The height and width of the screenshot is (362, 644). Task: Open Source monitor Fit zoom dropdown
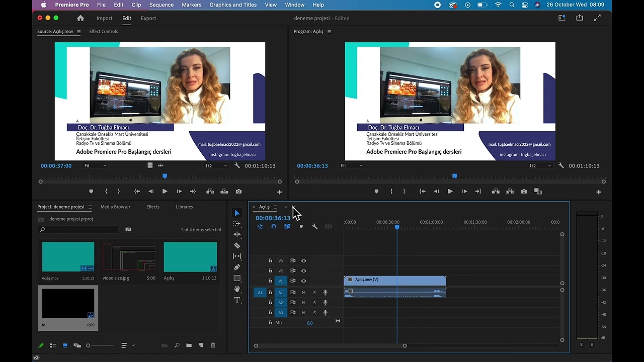click(x=96, y=165)
